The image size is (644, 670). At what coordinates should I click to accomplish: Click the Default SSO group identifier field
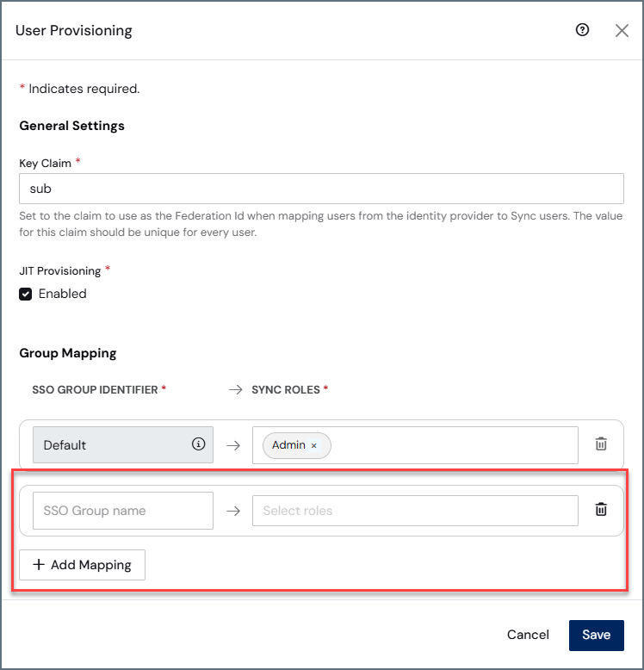pos(123,445)
